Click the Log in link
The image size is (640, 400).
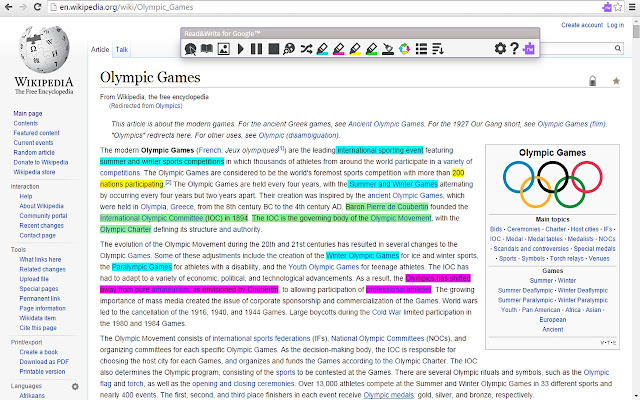pos(616,25)
